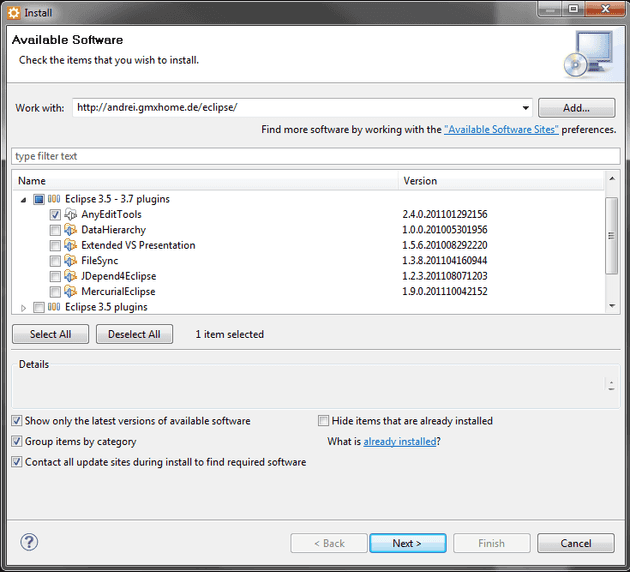Viewport: 630px width, 572px height.
Task: Click the JDepend4Eclipse plugin icon
Action: [71, 276]
